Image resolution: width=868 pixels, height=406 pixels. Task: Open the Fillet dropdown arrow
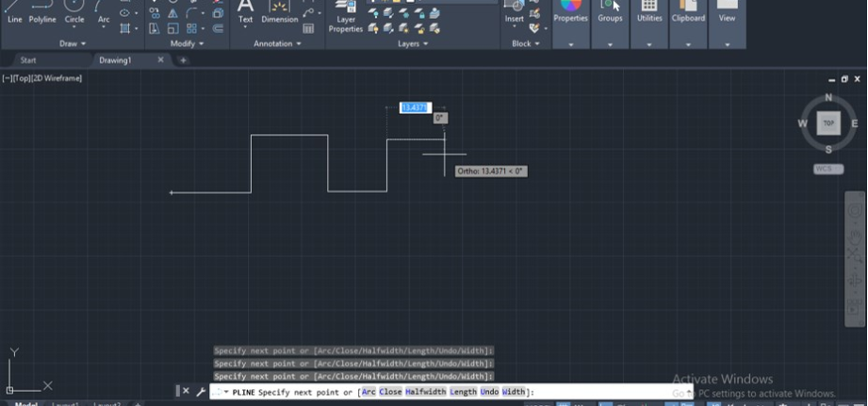(203, 13)
